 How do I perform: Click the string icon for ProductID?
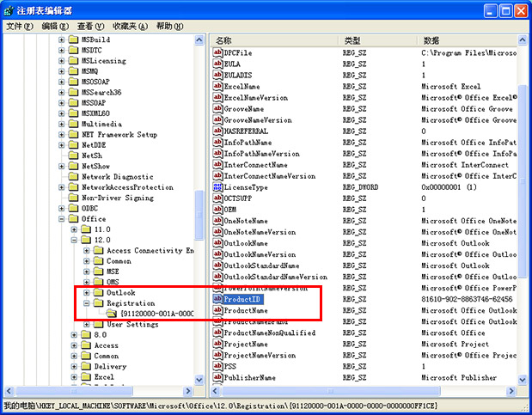tap(217, 299)
